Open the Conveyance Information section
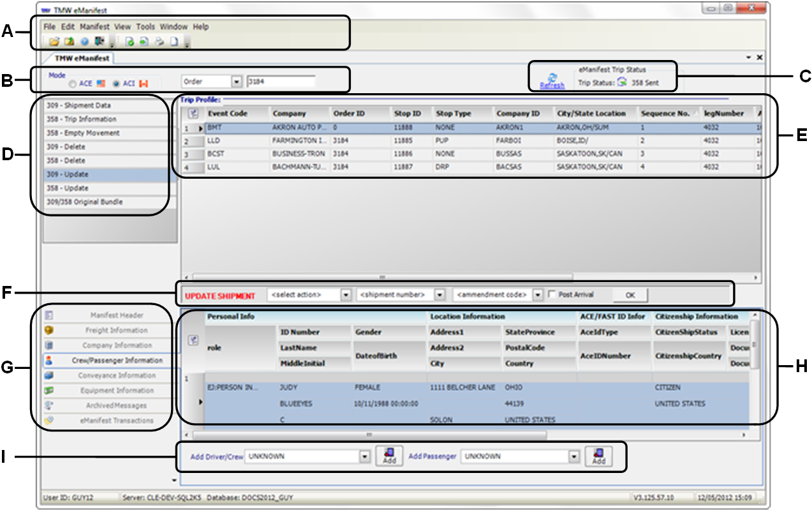The image size is (812, 510). pyautogui.click(x=117, y=376)
